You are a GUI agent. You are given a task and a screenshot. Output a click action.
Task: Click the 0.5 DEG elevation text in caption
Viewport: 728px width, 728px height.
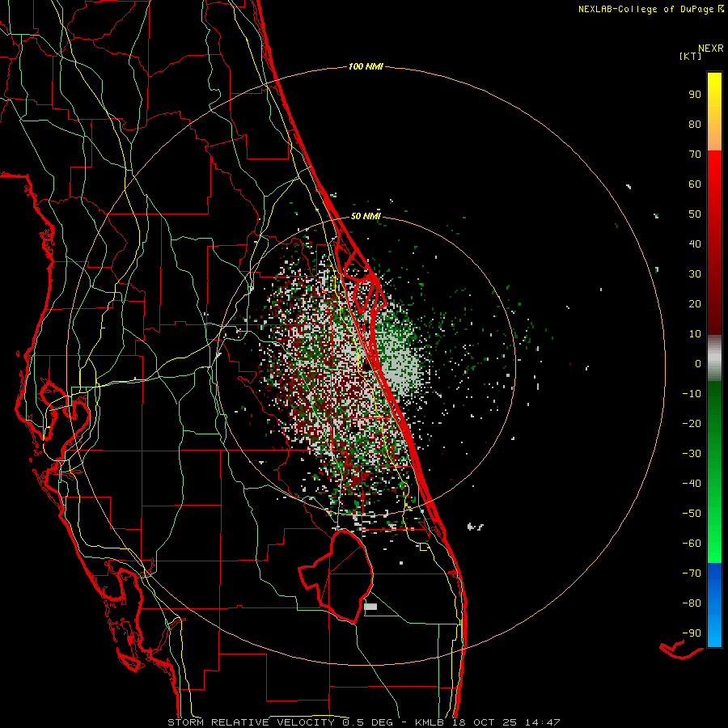368,722
